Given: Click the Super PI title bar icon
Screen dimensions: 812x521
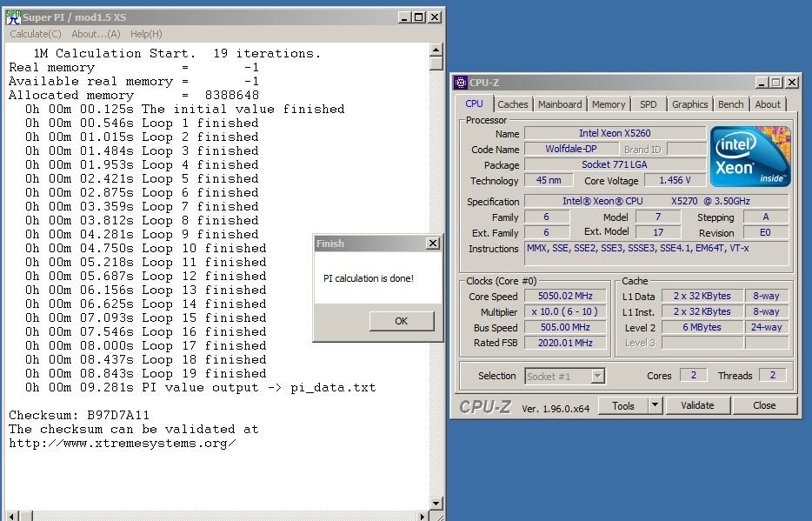Looking at the screenshot, I should click(x=13, y=17).
